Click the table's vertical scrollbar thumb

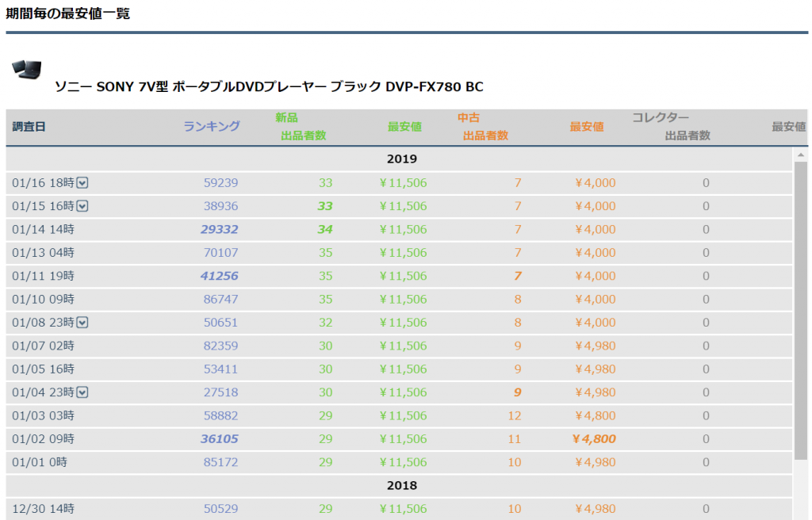click(x=801, y=311)
